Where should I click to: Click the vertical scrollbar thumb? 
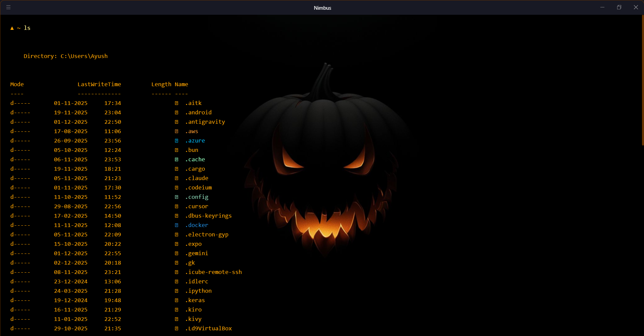[x=643, y=80]
